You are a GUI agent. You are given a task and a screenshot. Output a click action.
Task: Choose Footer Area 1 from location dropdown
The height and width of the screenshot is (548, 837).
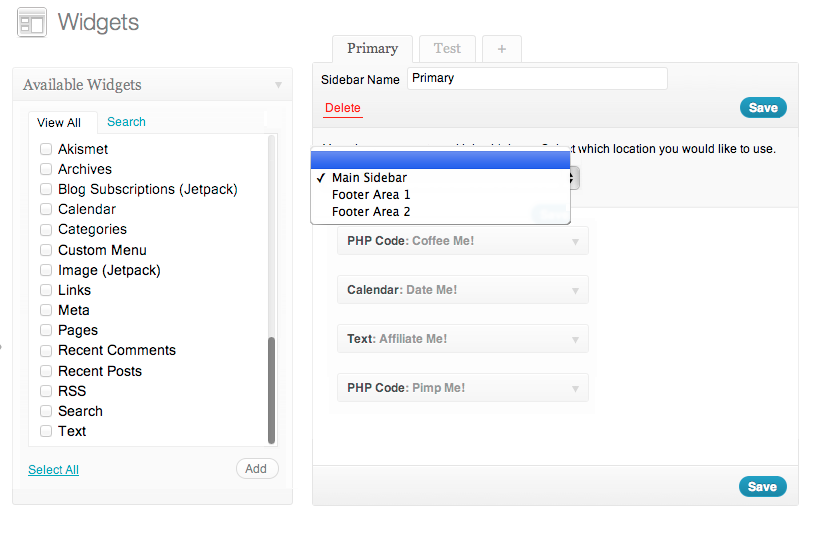point(371,194)
